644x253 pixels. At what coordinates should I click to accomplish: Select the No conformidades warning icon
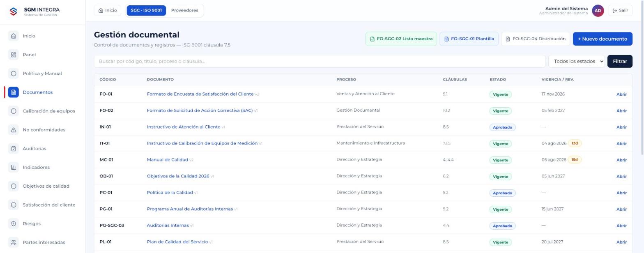14,130
